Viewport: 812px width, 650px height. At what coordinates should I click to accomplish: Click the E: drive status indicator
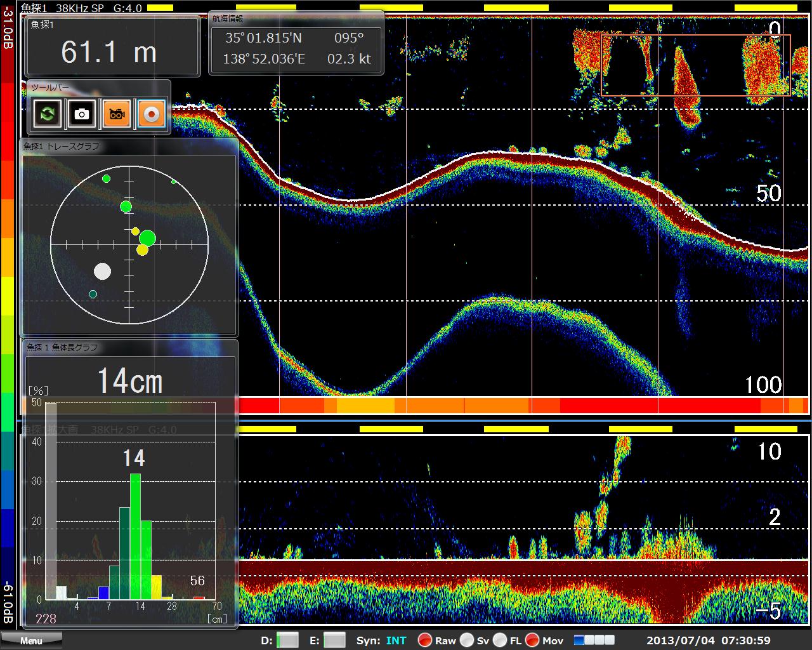[334, 640]
